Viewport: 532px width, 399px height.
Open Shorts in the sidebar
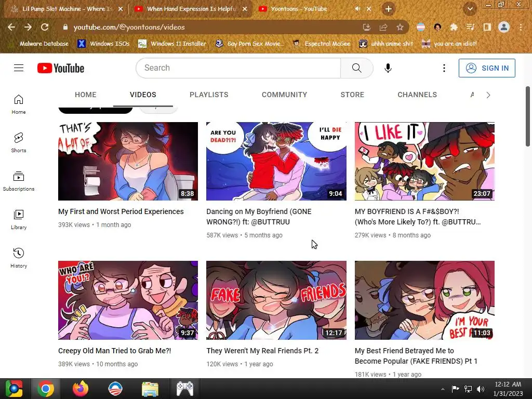click(19, 142)
